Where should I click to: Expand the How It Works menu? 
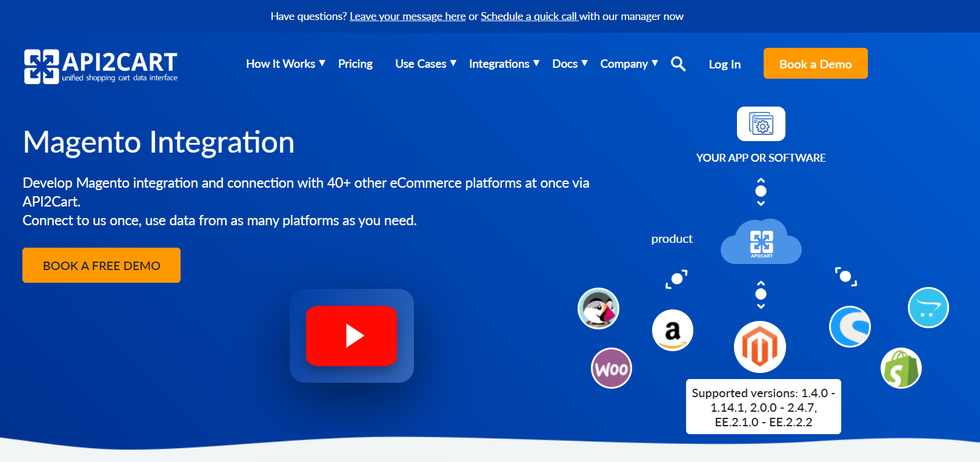pos(286,64)
